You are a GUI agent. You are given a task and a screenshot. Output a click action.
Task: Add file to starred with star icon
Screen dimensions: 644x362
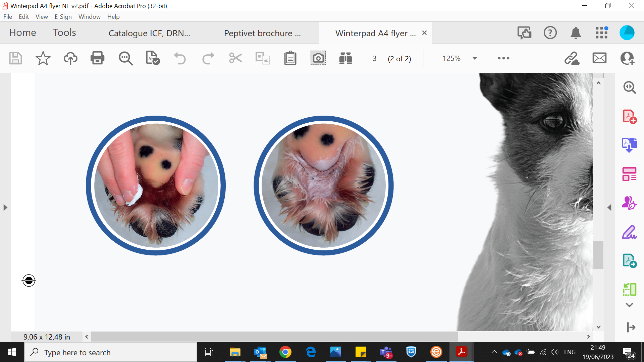pos(43,58)
